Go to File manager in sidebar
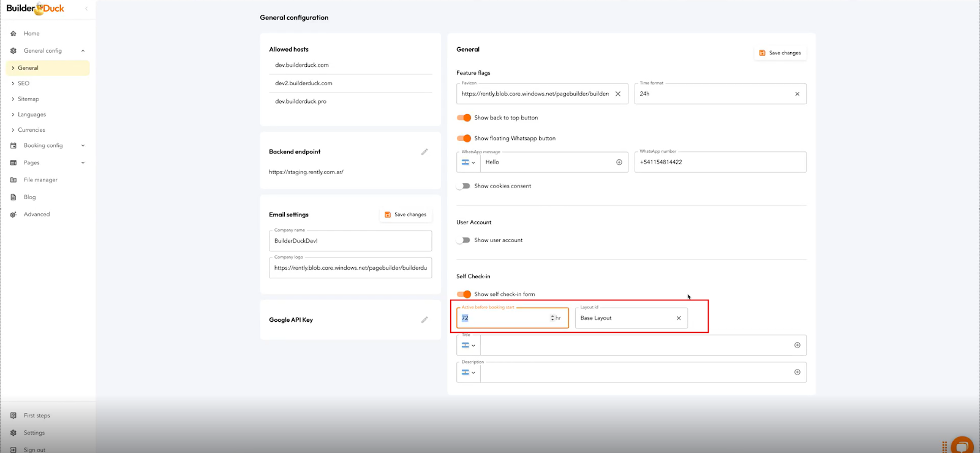980x453 pixels. 40,180
